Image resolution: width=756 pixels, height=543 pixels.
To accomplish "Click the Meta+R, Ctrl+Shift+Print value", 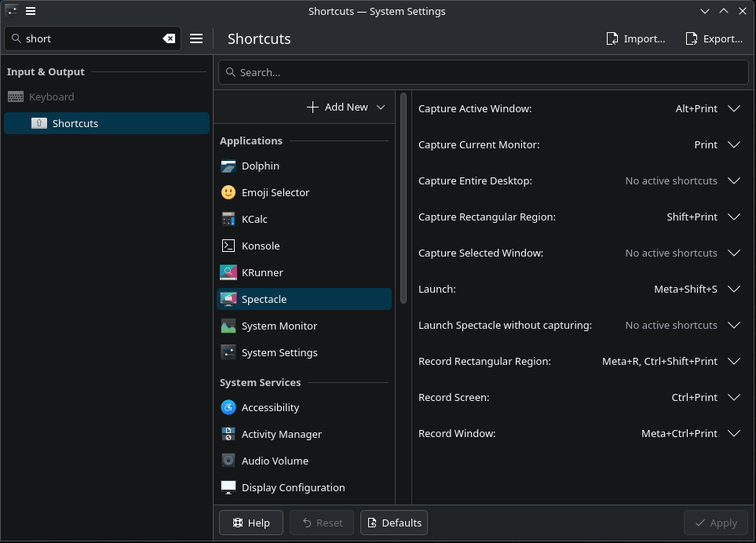I will click(659, 362).
